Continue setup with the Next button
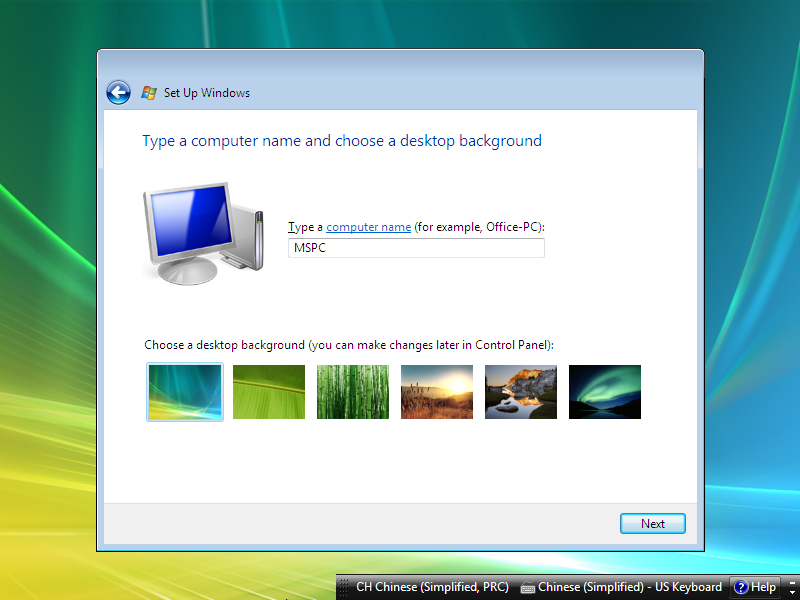 point(653,523)
